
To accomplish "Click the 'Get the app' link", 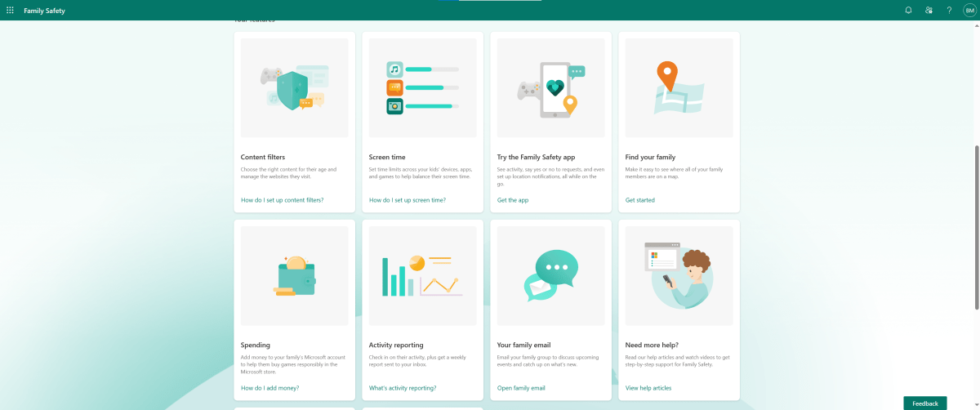I will pyautogui.click(x=513, y=200).
